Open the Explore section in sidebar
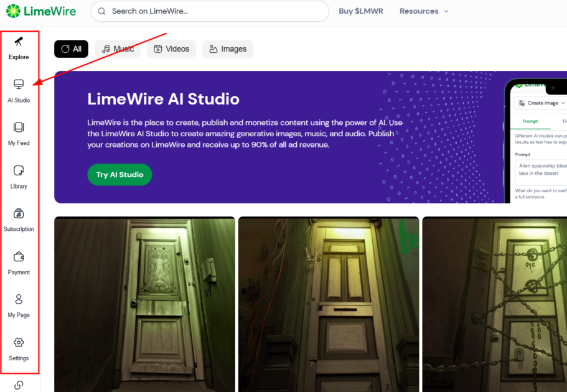567x392 pixels. [19, 47]
